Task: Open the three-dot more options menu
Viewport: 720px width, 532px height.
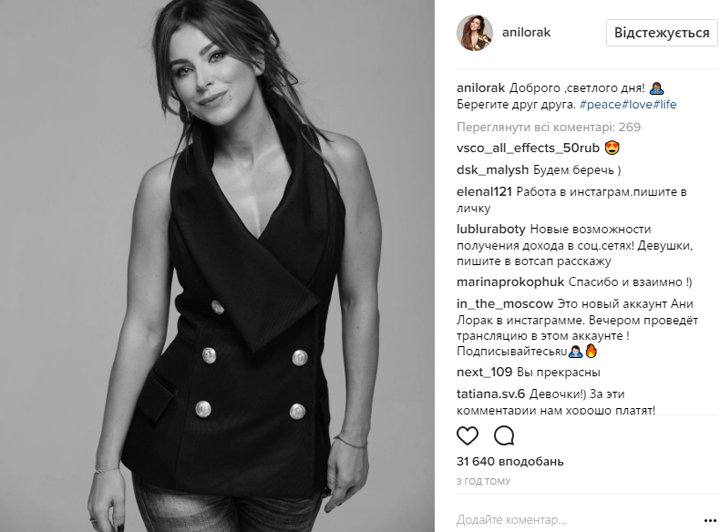Action: pos(710,521)
